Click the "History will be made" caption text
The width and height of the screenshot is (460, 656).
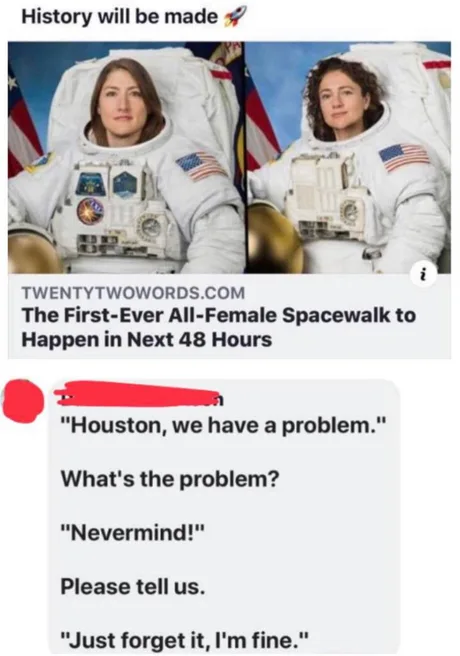click(x=120, y=16)
